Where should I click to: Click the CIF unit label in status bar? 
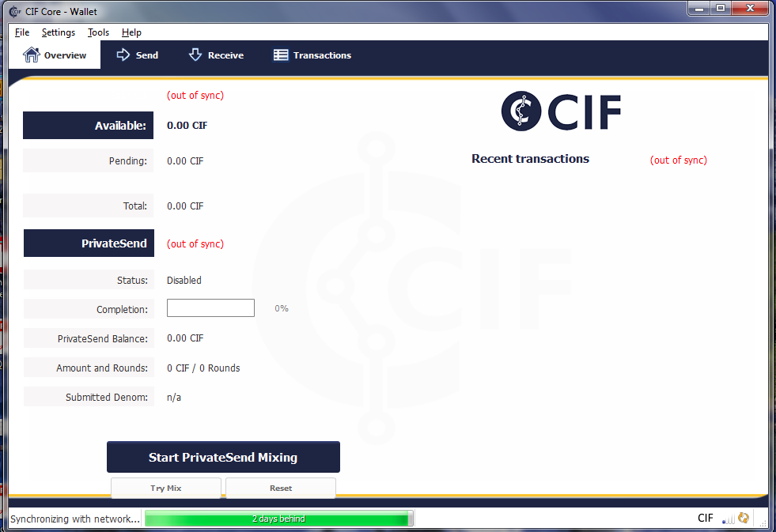coord(706,518)
